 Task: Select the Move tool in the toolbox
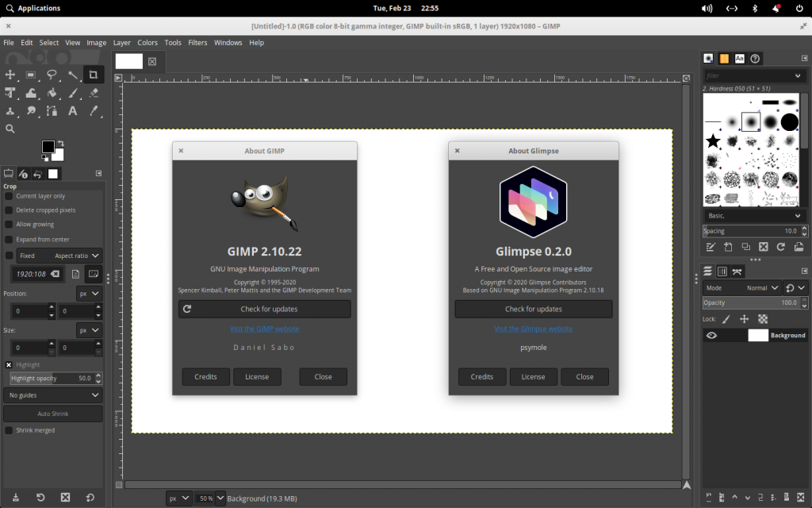(x=10, y=75)
